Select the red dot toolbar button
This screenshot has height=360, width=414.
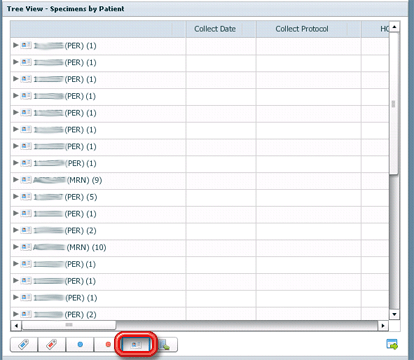click(x=107, y=344)
